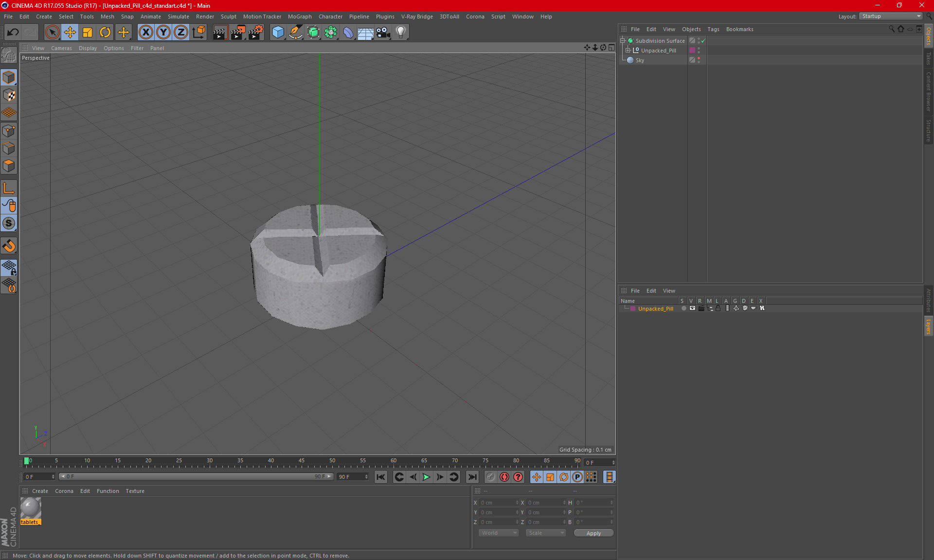Click Make Editable icon in left palette
This screenshot has height=560, width=934.
click(9, 56)
